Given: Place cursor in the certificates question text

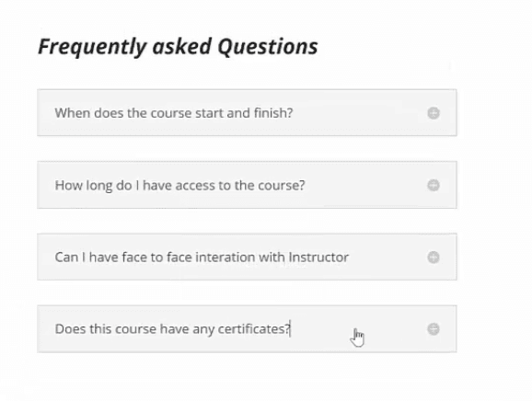Looking at the screenshot, I should pos(172,329).
